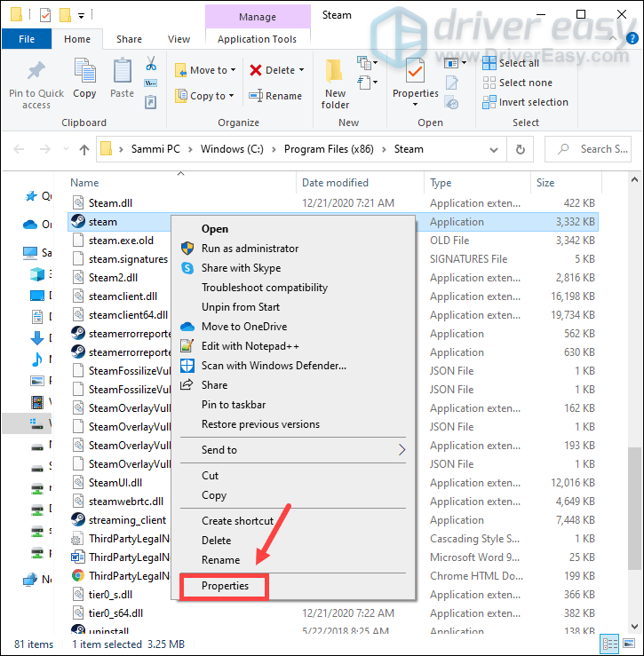Select tier0_s64.dll file
Viewport: 644px width, 656px height.
(x=115, y=613)
